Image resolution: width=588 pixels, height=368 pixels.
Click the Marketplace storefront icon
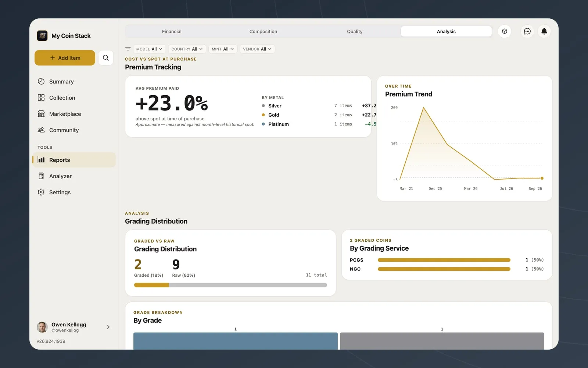tap(41, 114)
